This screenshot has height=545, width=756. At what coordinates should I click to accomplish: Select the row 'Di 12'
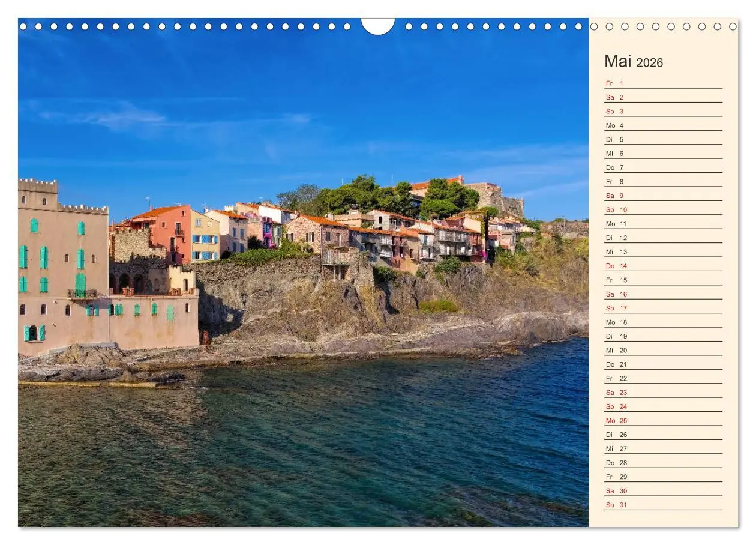pos(663,238)
